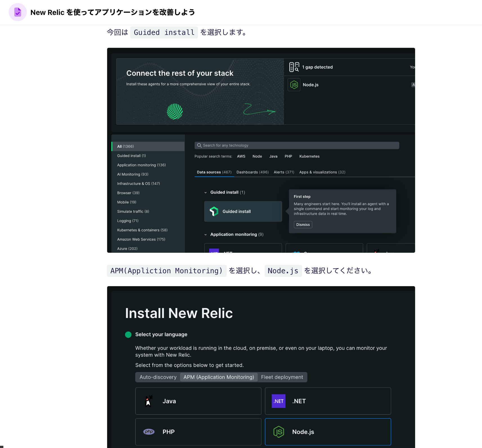This screenshot has width=482, height=448.
Task: Click Kubernetes popular search term
Action: tap(309, 156)
